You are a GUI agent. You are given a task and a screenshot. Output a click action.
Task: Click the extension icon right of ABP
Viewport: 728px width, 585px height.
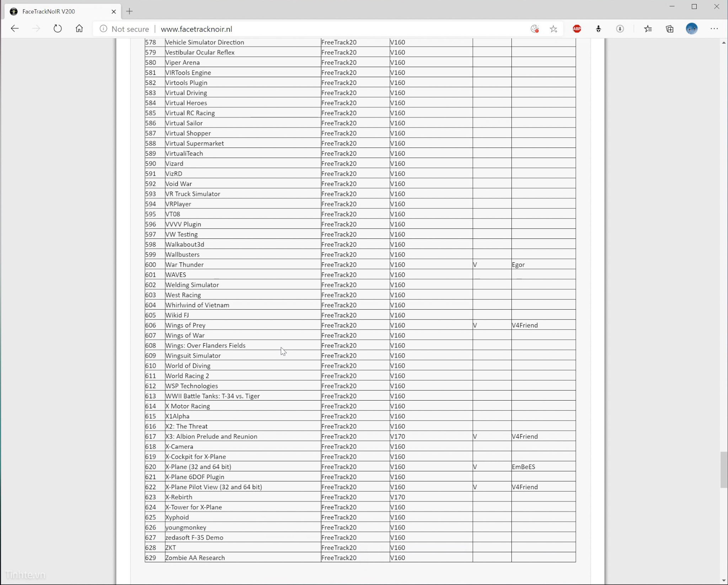click(x=599, y=29)
